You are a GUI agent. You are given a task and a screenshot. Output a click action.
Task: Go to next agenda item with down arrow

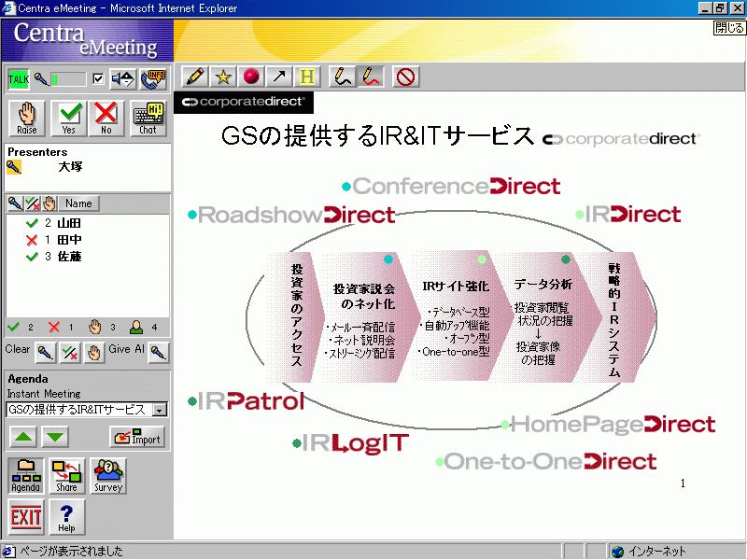click(55, 437)
